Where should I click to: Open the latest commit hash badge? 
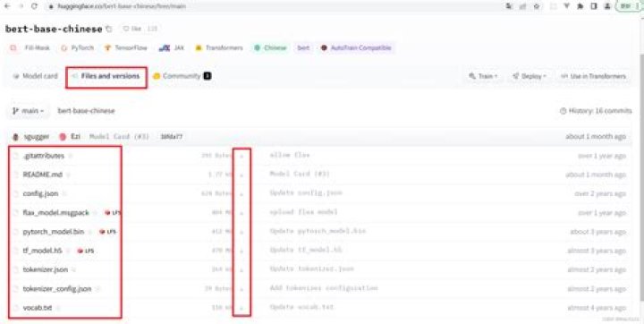click(x=172, y=137)
